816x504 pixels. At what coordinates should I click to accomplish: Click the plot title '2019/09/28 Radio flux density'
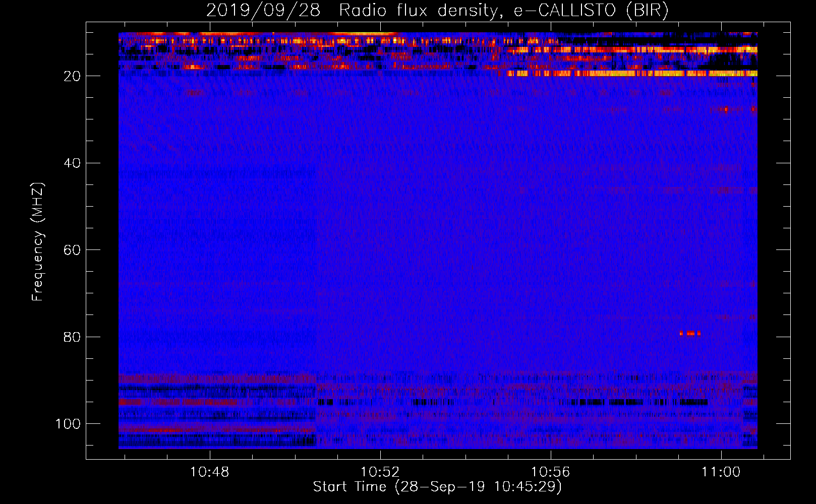pyautogui.click(x=353, y=10)
